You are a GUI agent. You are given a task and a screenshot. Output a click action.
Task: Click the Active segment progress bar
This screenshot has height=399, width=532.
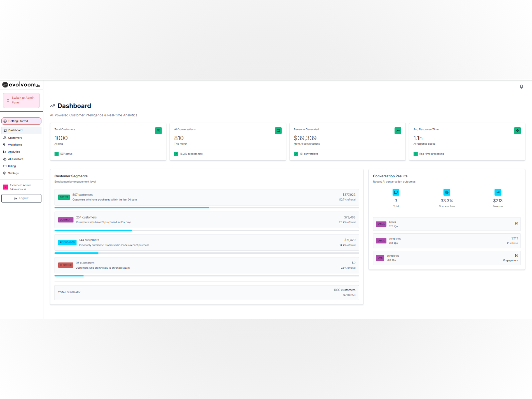(x=206, y=208)
